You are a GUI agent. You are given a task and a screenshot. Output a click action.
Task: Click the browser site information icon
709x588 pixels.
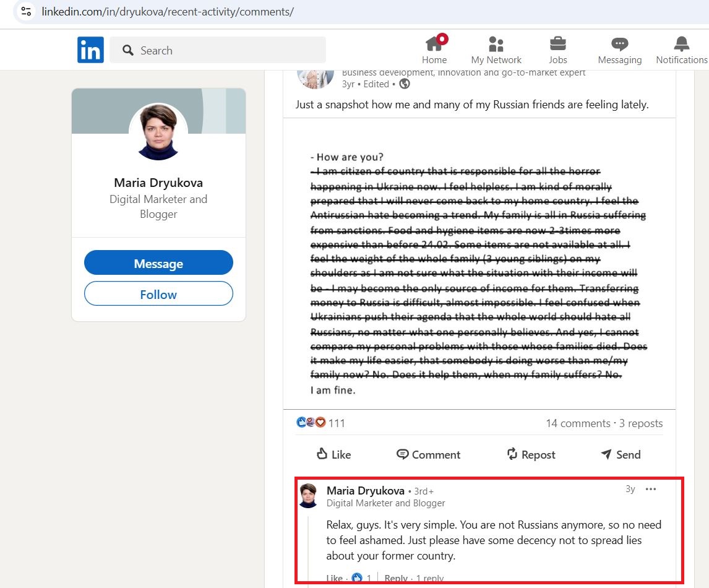[26, 11]
